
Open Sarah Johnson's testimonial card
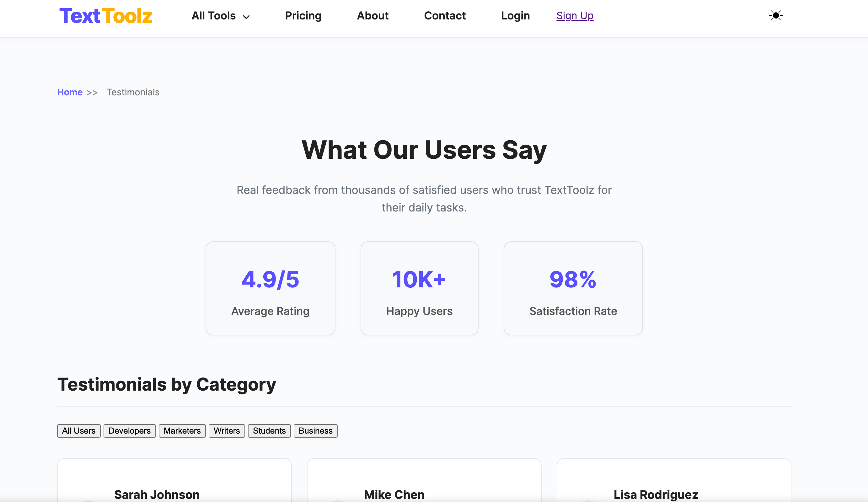(x=174, y=480)
